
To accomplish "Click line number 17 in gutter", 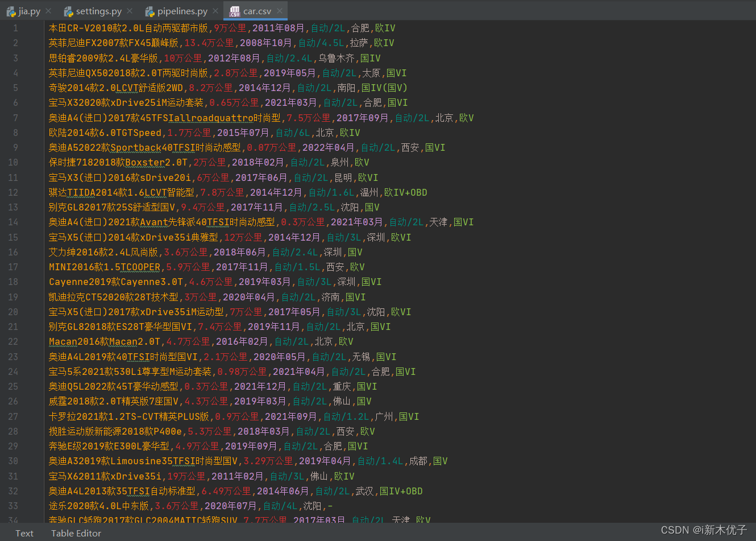I will 13,267.
